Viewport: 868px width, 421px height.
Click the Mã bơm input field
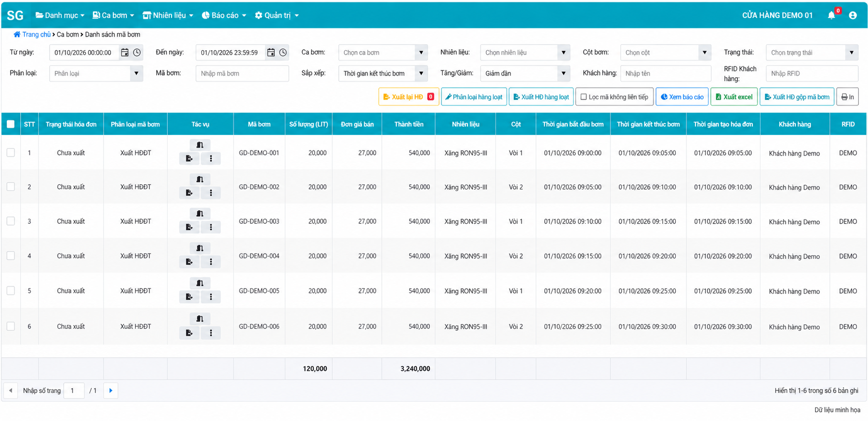tap(242, 73)
